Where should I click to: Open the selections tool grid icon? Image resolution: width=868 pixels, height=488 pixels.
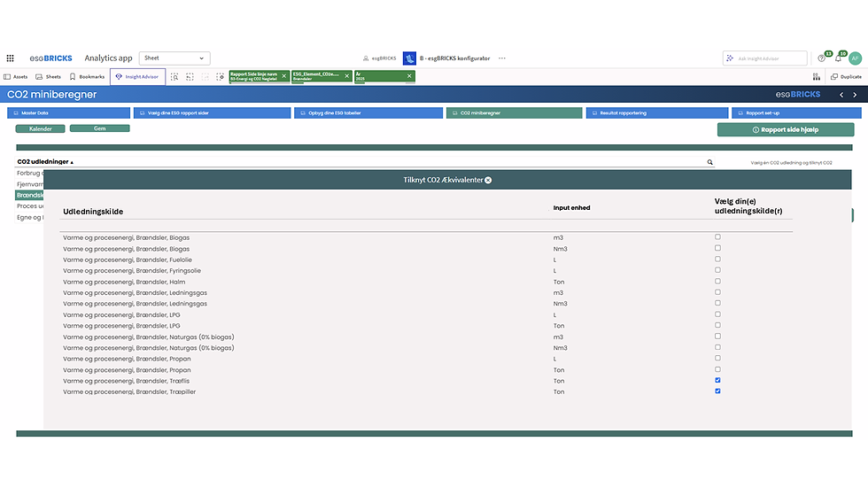(x=817, y=77)
